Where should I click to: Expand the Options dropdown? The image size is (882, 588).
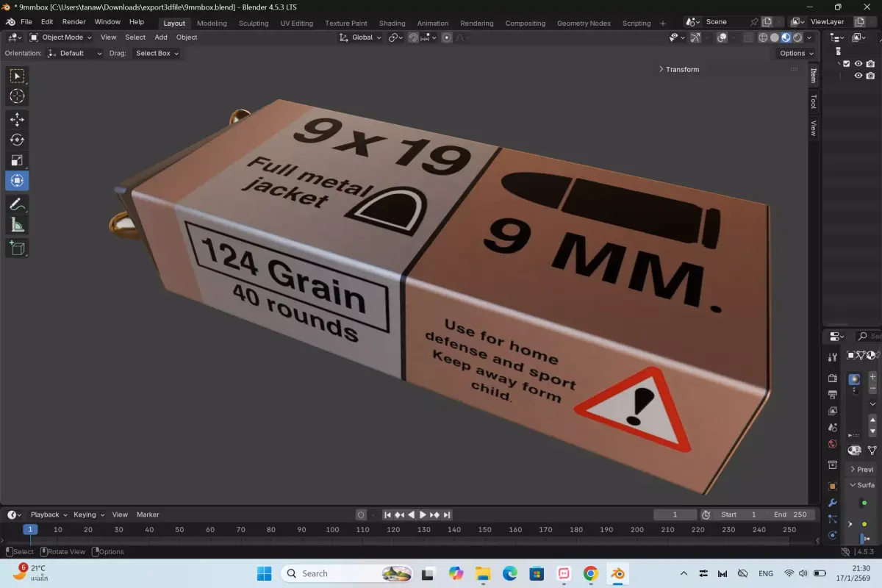click(x=797, y=53)
